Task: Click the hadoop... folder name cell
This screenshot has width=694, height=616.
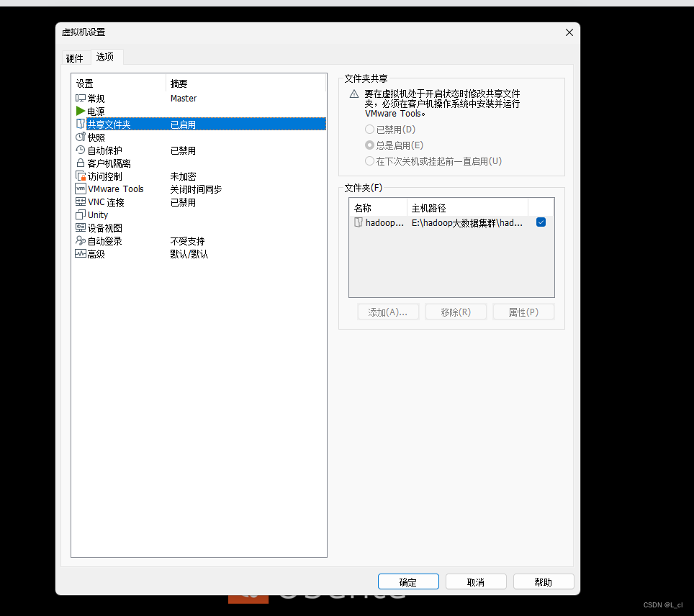Action: click(x=384, y=222)
